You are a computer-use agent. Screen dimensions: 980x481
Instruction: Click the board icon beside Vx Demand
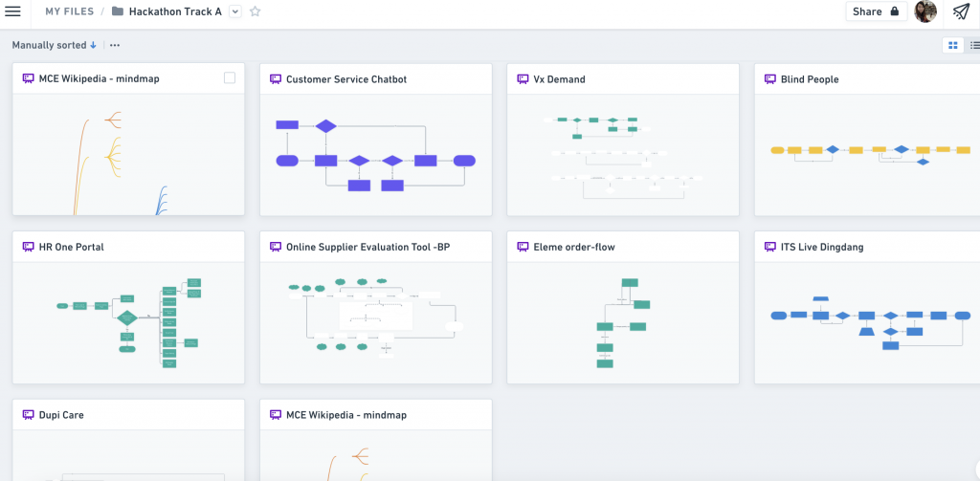[x=523, y=78]
